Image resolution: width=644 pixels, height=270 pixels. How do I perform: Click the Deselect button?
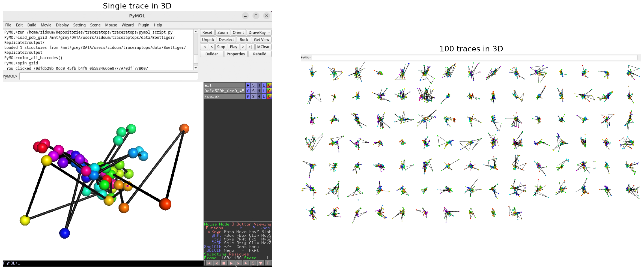pyautogui.click(x=226, y=40)
